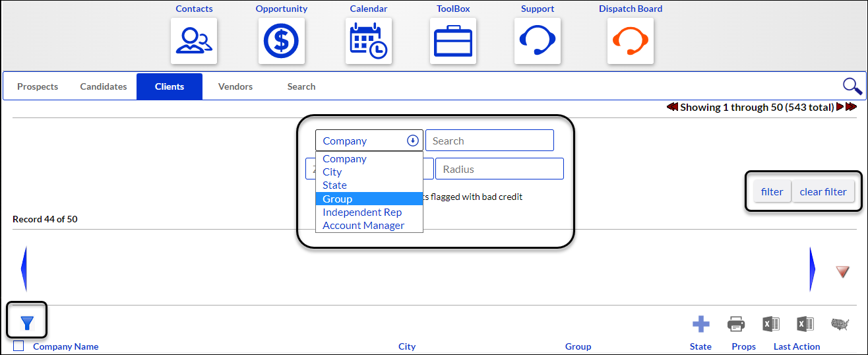The width and height of the screenshot is (868, 355).
Task: Open the Opportunity dollar icon
Action: [282, 41]
